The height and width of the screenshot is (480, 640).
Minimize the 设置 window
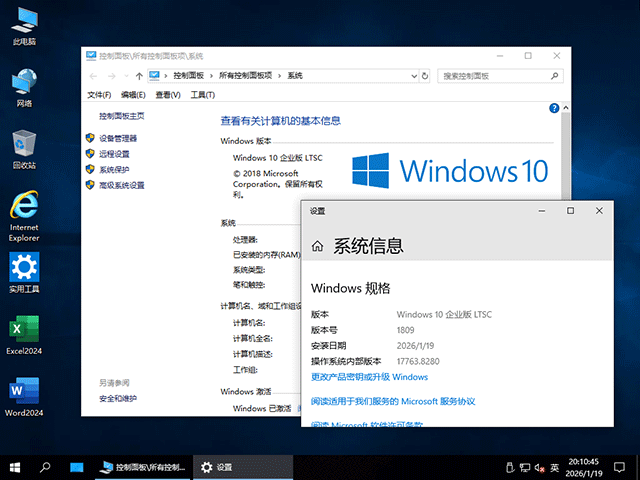[x=542, y=211]
